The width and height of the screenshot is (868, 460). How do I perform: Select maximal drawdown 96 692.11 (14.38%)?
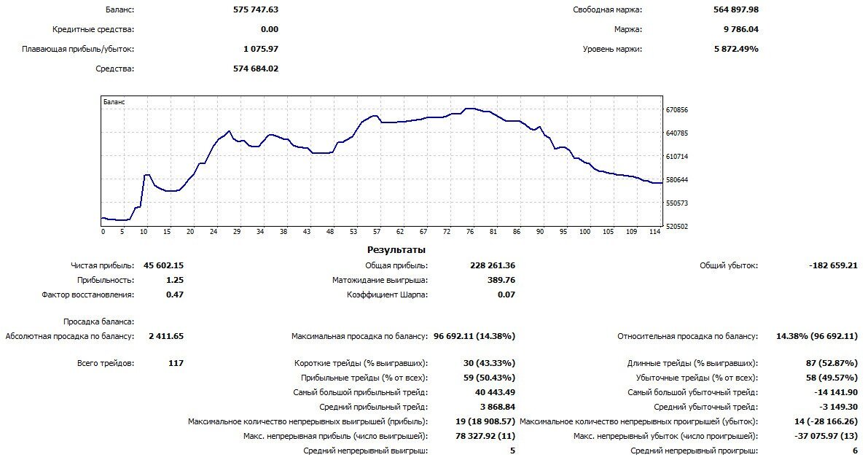coord(474,336)
